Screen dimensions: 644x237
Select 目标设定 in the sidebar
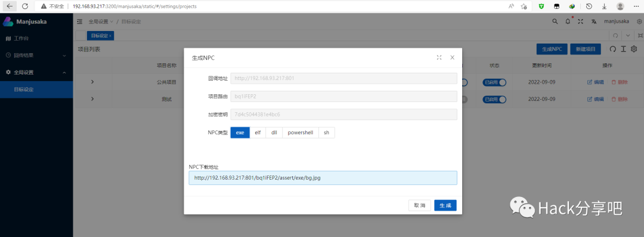[36, 90]
